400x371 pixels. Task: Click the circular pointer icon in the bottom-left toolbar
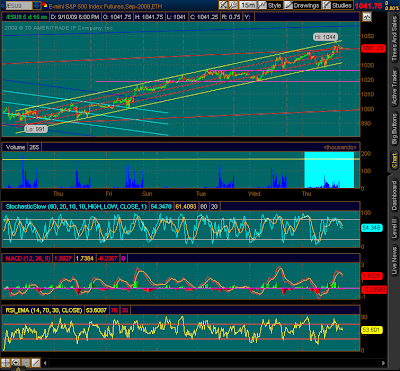tap(15, 362)
